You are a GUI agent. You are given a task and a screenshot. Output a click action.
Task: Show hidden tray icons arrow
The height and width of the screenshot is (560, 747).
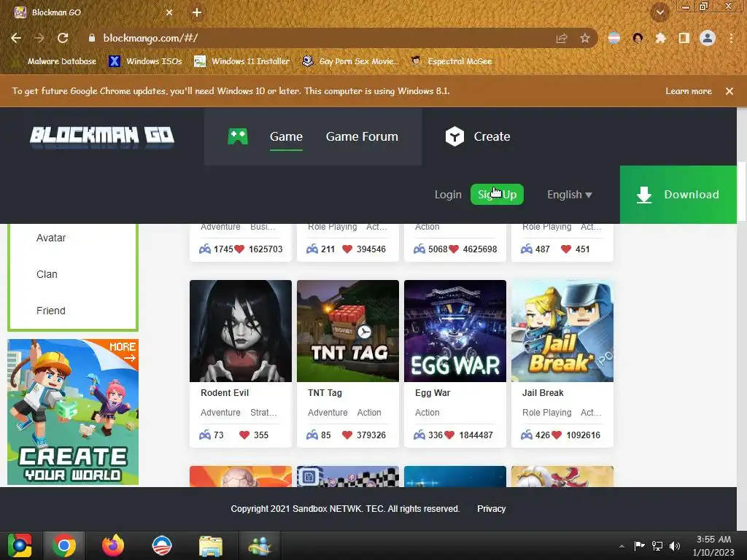click(622, 546)
